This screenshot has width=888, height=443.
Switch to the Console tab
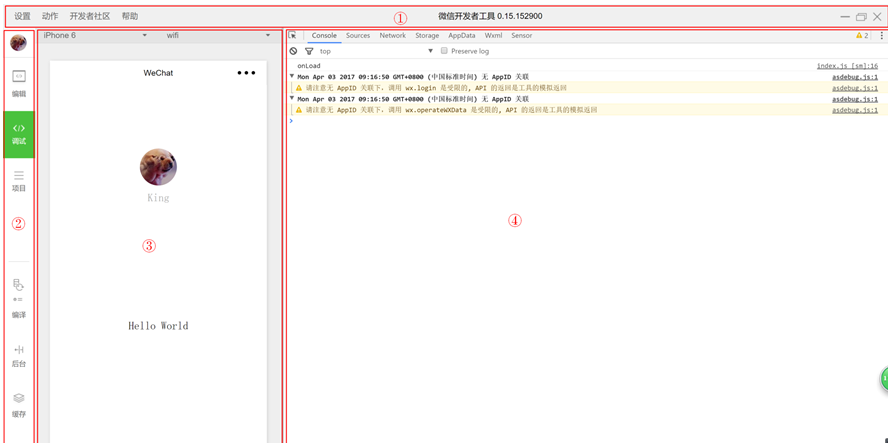click(x=325, y=35)
